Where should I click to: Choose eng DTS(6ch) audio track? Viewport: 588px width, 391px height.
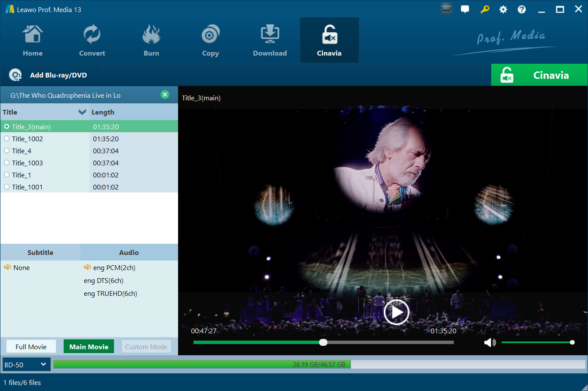click(104, 281)
